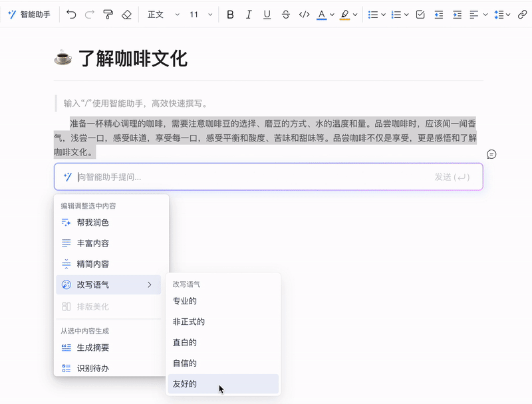The width and height of the screenshot is (532, 404).
Task: Click the undo arrow icon
Action: 71,15
